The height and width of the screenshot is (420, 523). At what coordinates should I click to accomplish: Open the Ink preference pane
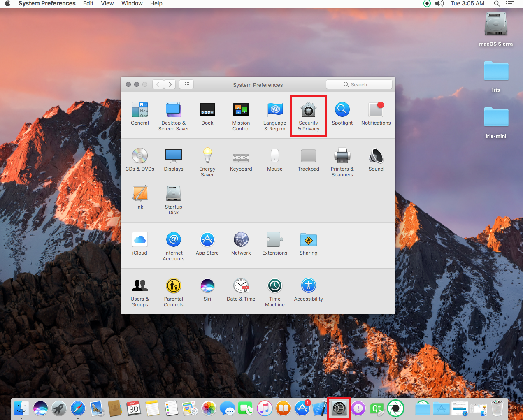click(140, 197)
